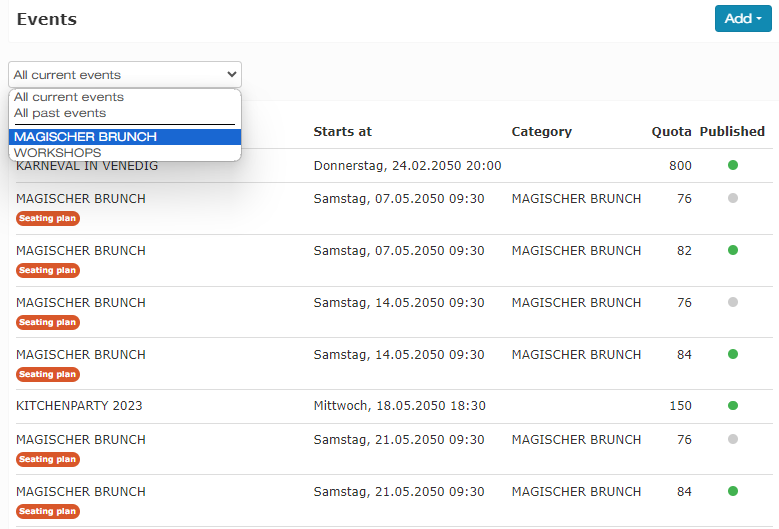Click the green published dot for the quota 82 event
The image size is (779, 529).
pos(733,250)
